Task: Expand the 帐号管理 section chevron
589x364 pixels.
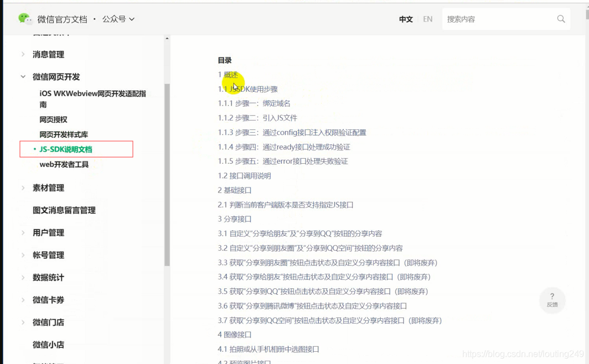Action: point(23,255)
